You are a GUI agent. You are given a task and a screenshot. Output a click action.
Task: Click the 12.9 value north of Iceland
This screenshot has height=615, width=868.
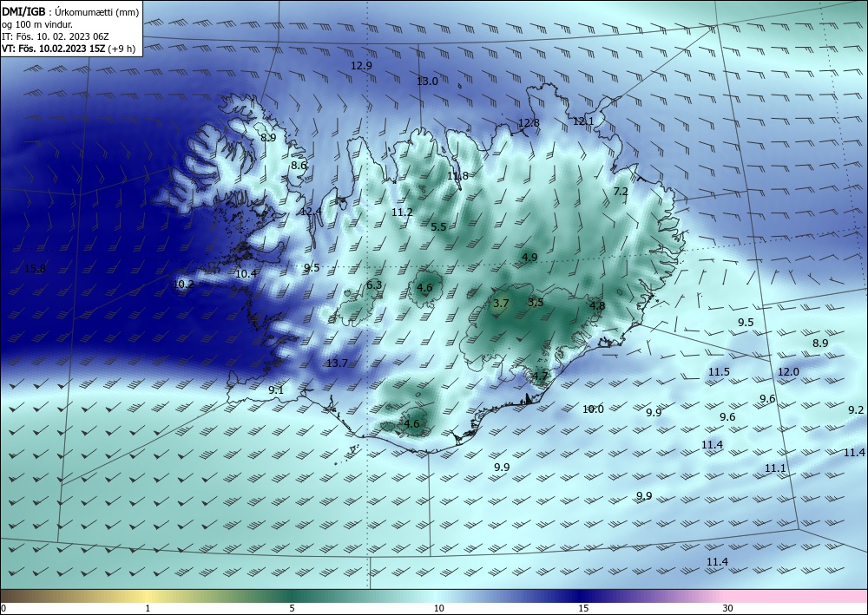click(361, 65)
